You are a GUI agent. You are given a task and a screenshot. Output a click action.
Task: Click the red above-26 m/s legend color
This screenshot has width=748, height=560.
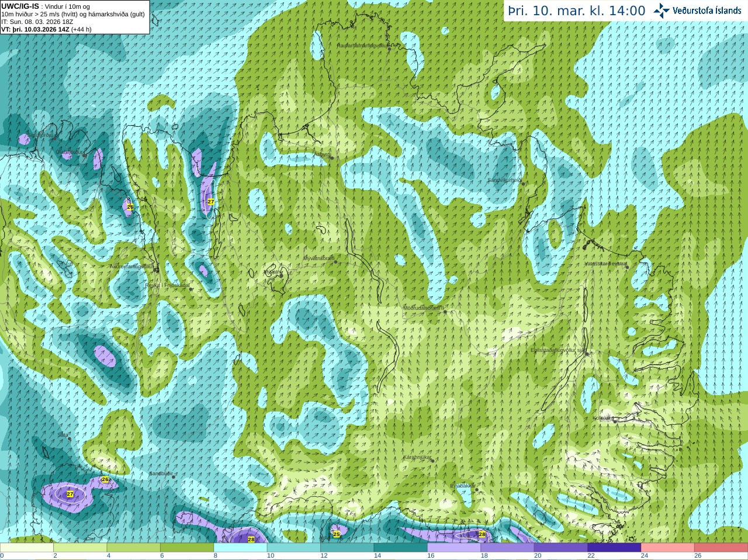coord(721,548)
